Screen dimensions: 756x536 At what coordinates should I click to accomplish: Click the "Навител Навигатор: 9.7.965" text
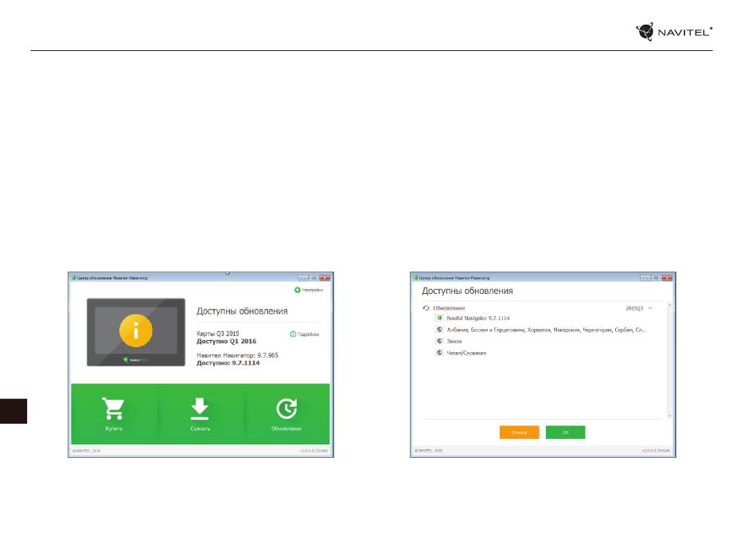click(237, 355)
